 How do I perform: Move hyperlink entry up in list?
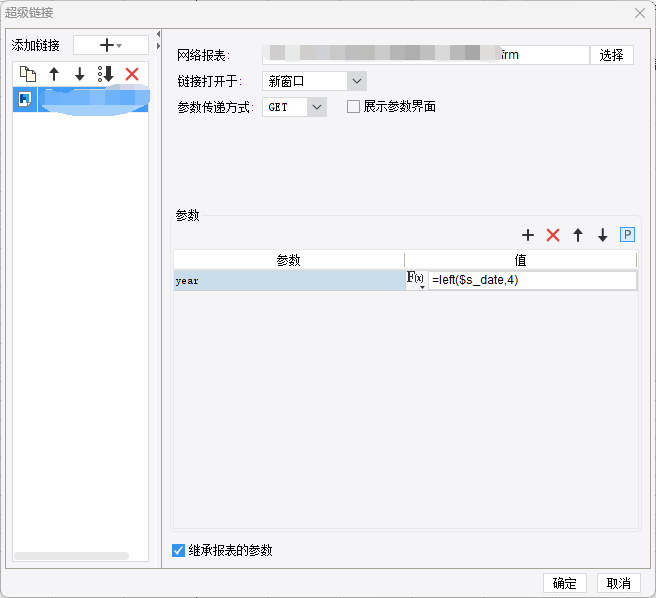[54, 74]
